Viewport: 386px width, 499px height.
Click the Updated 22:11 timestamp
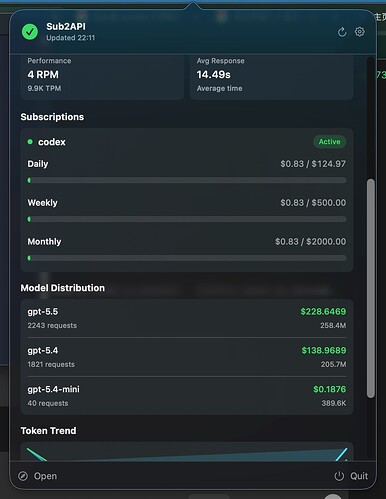[71, 38]
